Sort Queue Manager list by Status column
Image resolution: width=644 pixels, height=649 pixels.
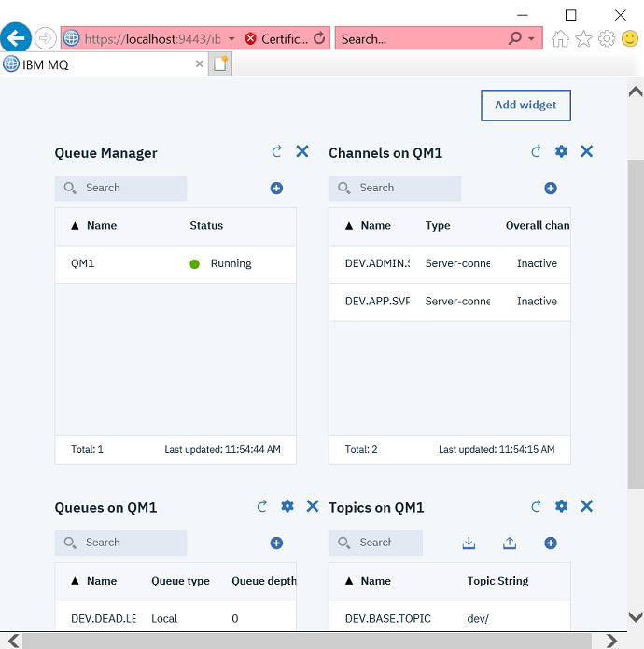[x=206, y=226]
